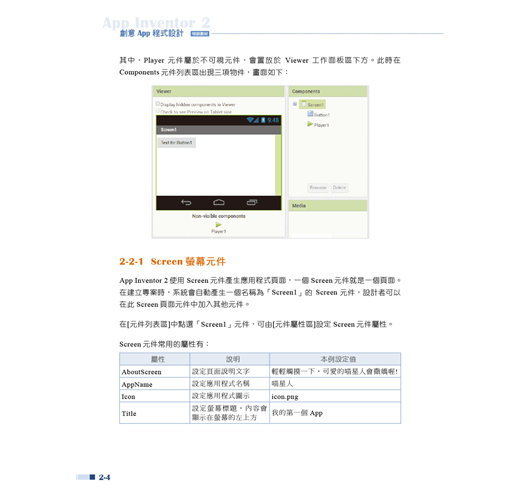Select the Player1 item in Components tree
The height and width of the screenshot is (500, 520).
pyautogui.click(x=318, y=125)
